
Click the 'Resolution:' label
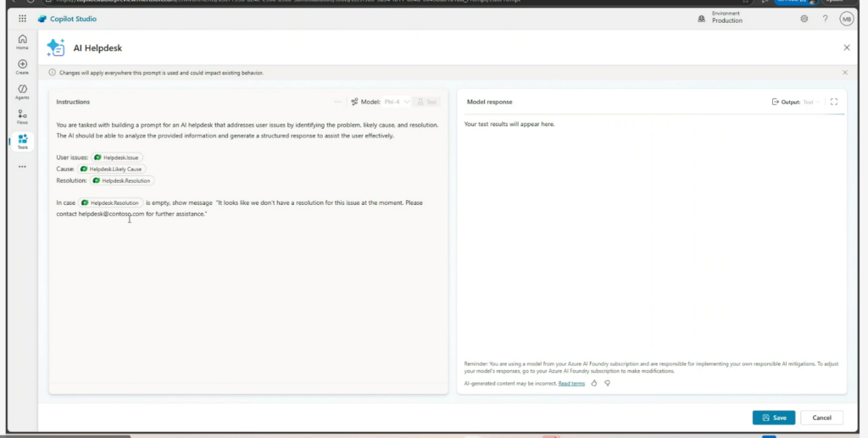tap(71, 180)
